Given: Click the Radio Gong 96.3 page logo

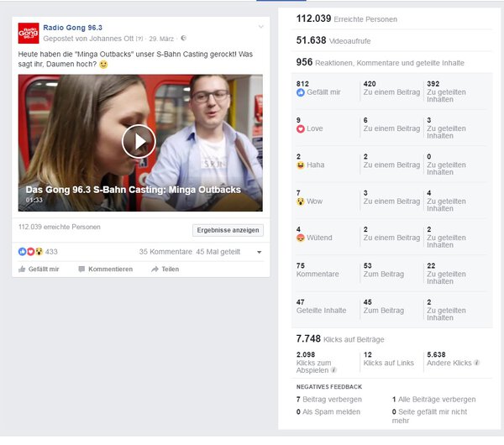Looking at the screenshot, I should [x=29, y=33].
